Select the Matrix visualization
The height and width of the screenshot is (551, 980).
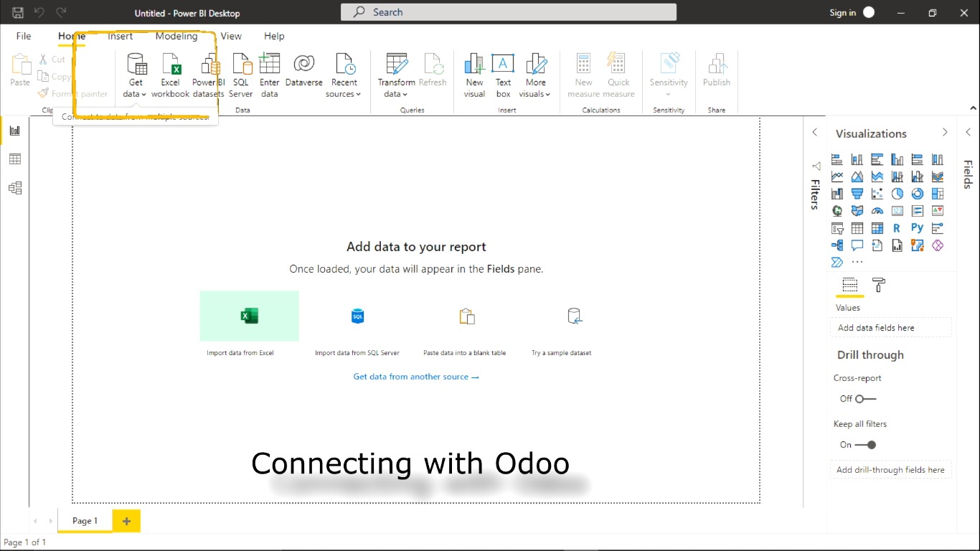pos(877,228)
